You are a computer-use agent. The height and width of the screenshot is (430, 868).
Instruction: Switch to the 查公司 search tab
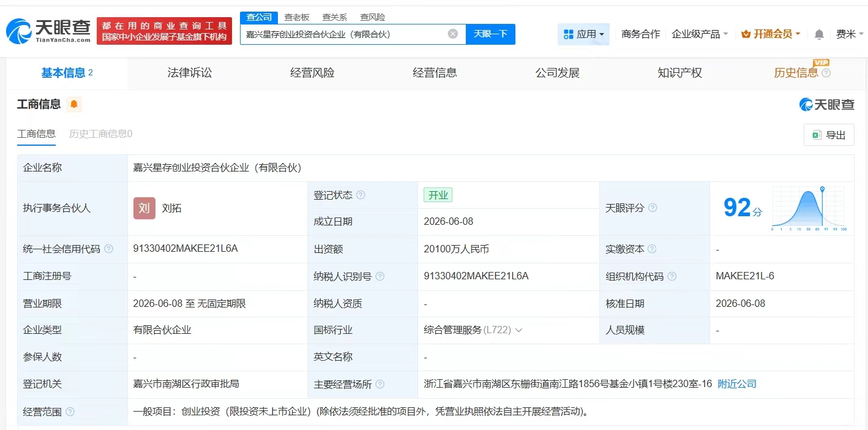259,17
